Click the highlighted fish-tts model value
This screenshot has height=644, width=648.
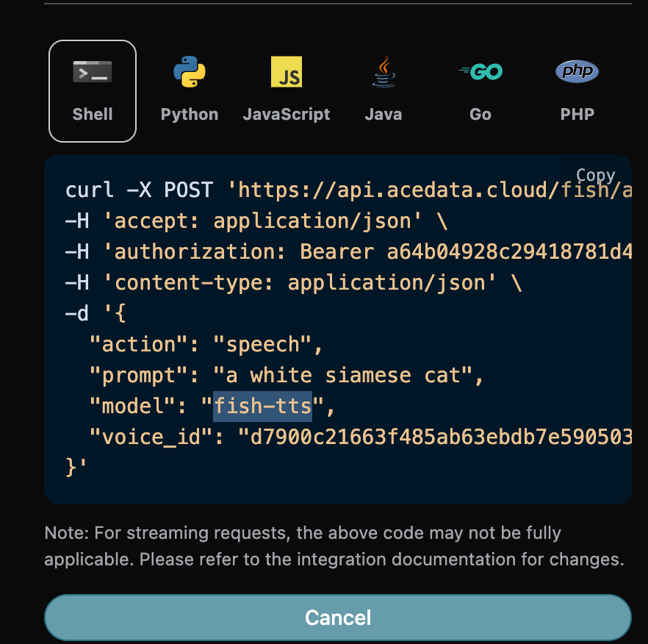(262, 407)
